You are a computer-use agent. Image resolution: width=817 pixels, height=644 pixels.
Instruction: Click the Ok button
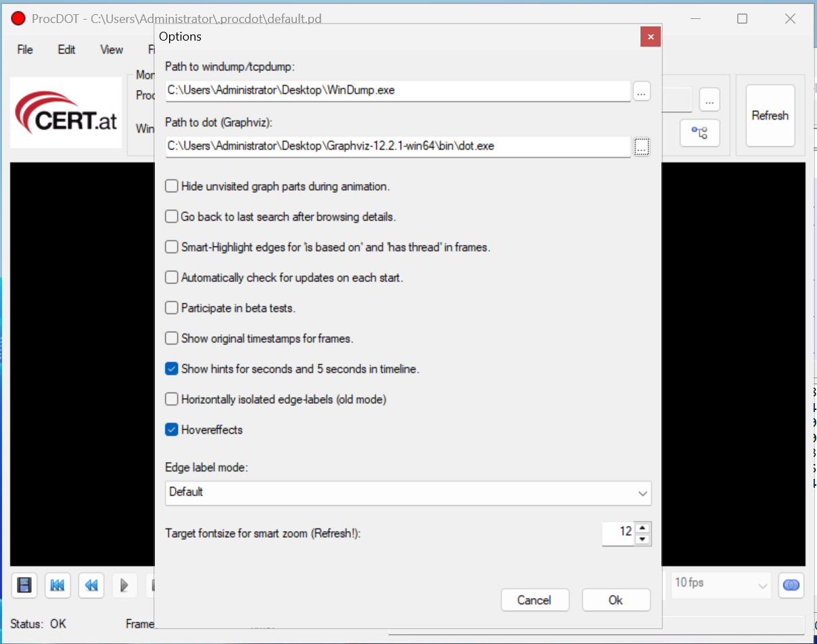615,600
